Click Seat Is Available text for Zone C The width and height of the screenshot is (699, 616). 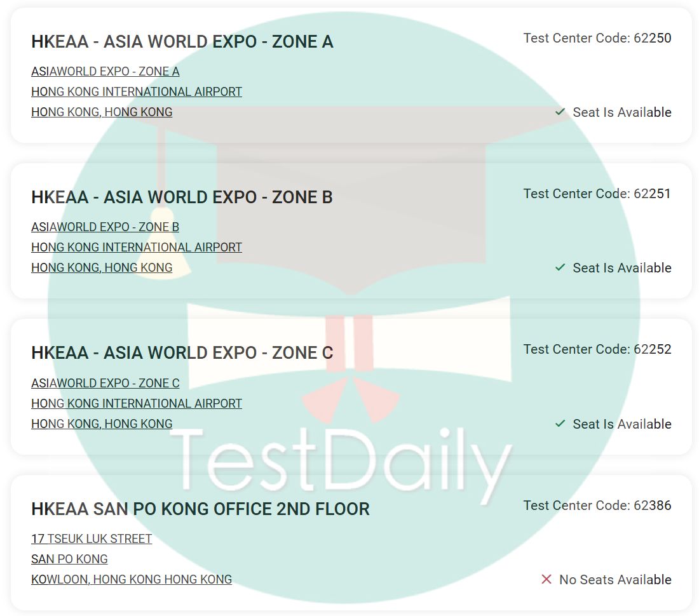click(622, 424)
